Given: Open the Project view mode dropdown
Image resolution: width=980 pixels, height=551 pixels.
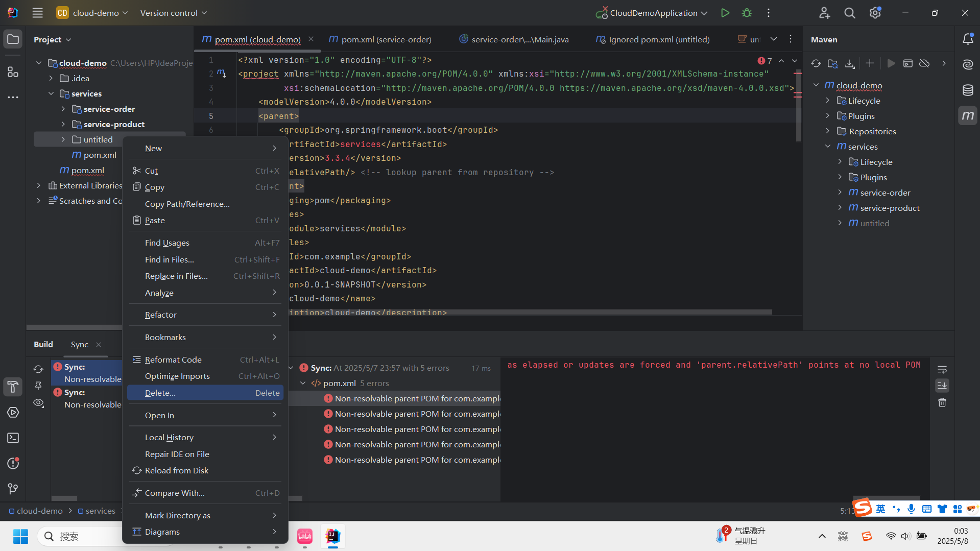Looking at the screenshot, I should [x=52, y=39].
